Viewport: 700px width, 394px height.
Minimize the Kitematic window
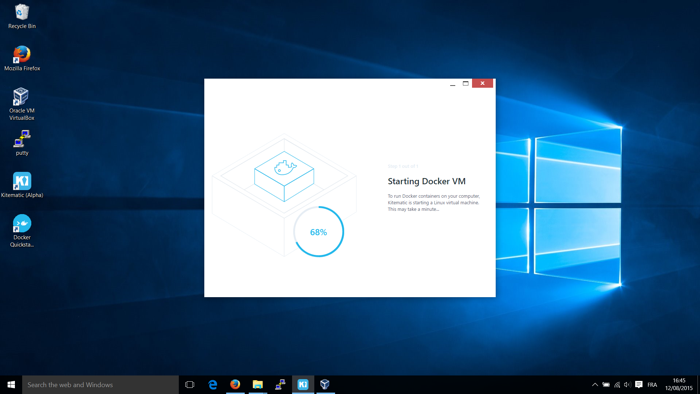[x=453, y=83]
